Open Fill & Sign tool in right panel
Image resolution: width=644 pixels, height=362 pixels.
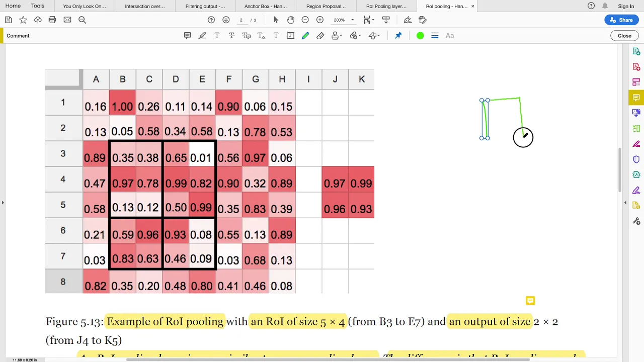[x=636, y=191]
